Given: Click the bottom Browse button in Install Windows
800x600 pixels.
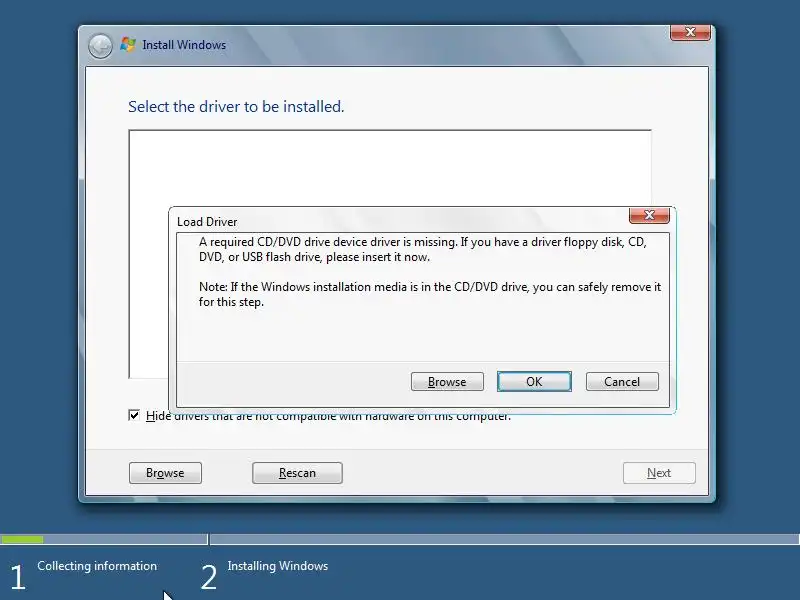Looking at the screenshot, I should coord(165,473).
